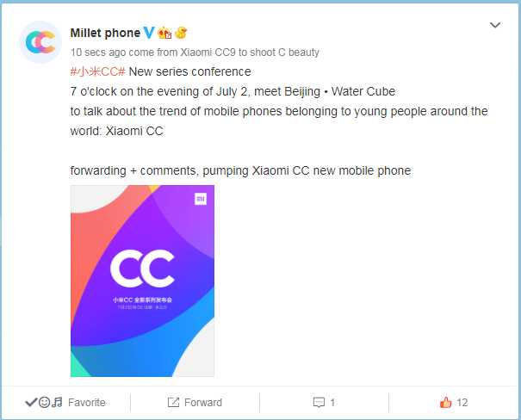
Task: Click the music note icon
Action: point(57,403)
